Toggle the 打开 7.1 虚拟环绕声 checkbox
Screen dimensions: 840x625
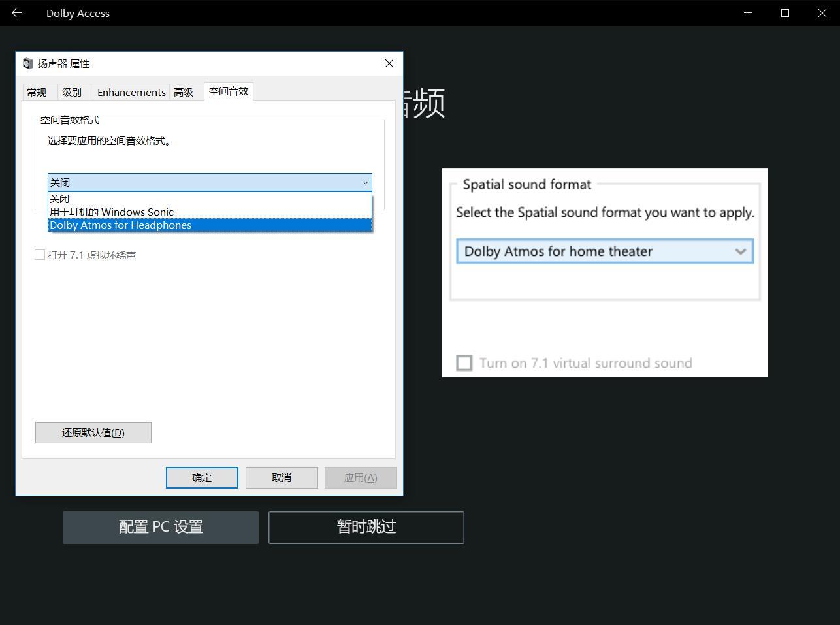click(40, 255)
